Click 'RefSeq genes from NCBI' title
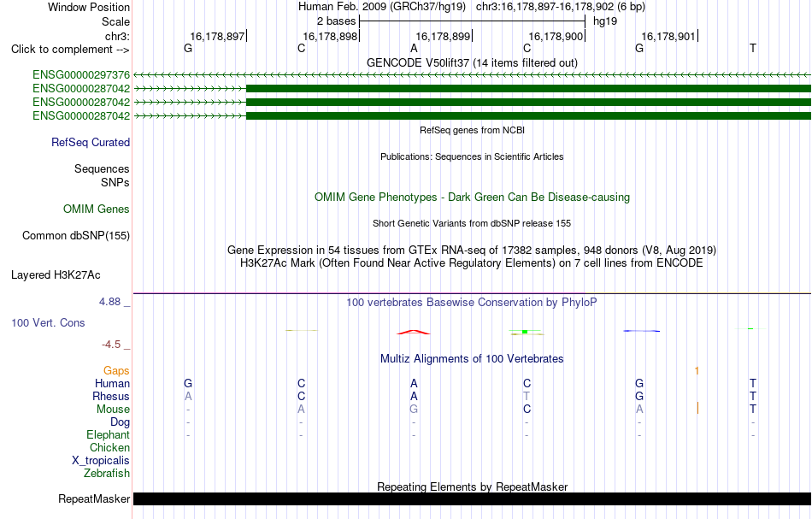Image resolution: width=812 pixels, height=519 pixels. tap(472, 131)
